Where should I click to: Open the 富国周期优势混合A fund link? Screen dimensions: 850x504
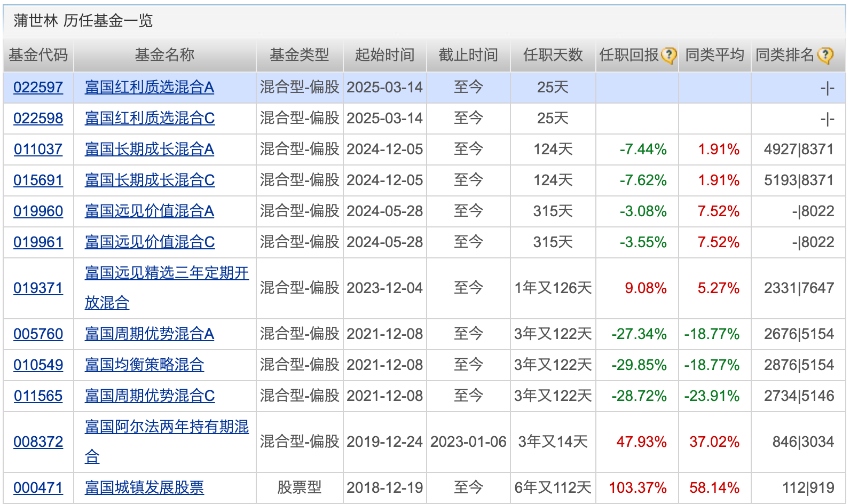pyautogui.click(x=149, y=334)
